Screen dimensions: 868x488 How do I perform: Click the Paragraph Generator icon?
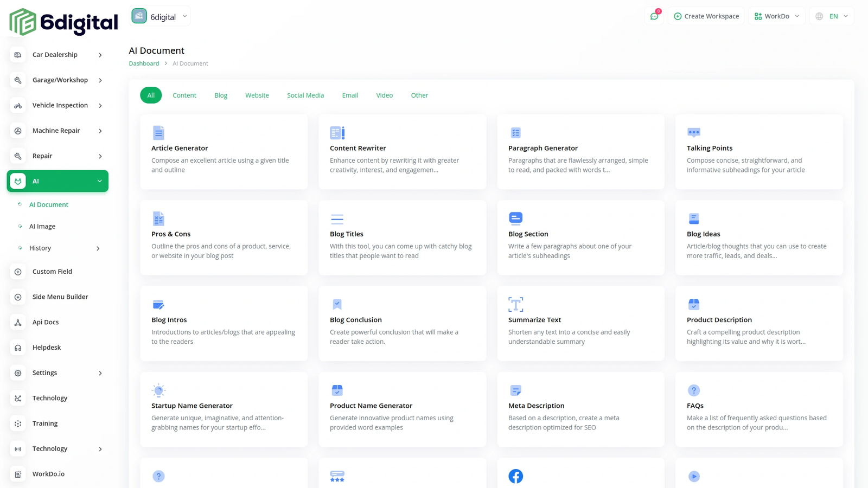[x=515, y=132]
